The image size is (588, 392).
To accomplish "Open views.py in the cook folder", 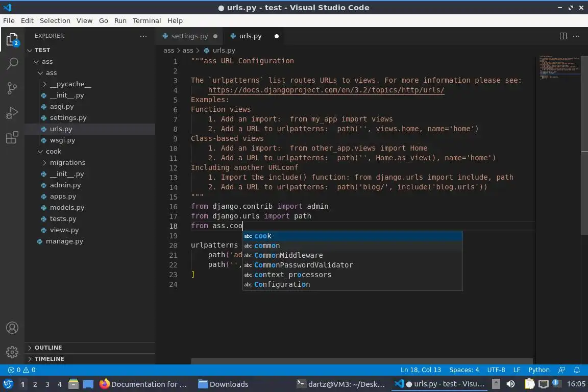I will point(90,230).
